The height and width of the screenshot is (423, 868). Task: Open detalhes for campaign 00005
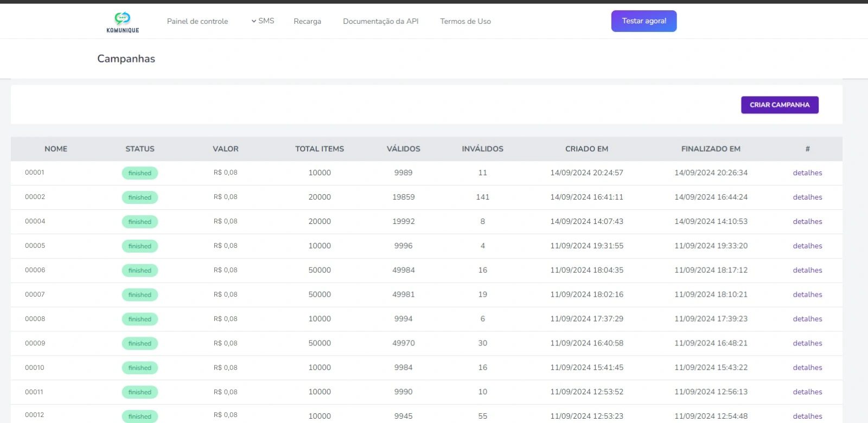click(807, 246)
